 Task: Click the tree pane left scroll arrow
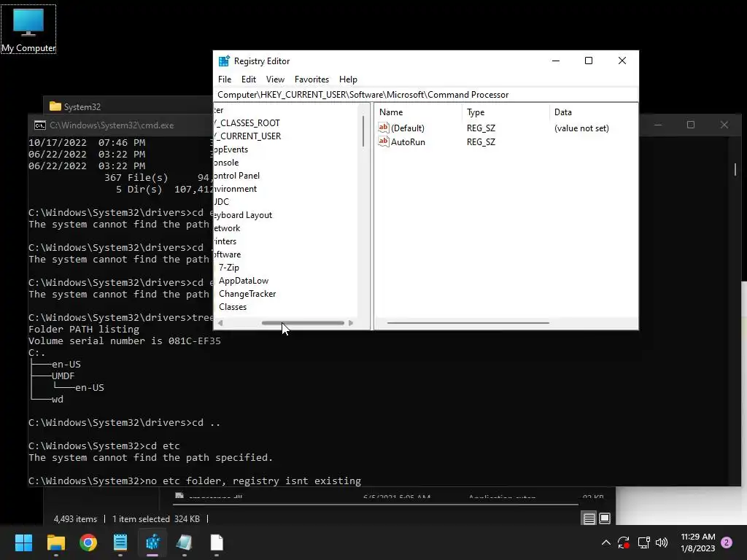pyautogui.click(x=220, y=323)
